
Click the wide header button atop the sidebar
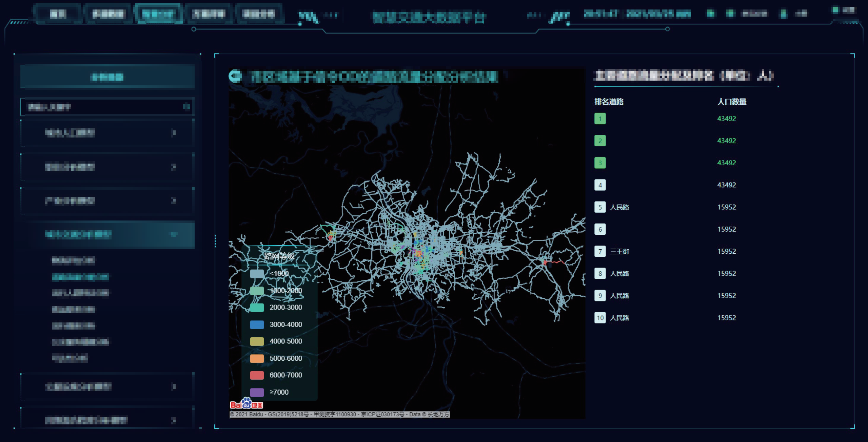[107, 77]
